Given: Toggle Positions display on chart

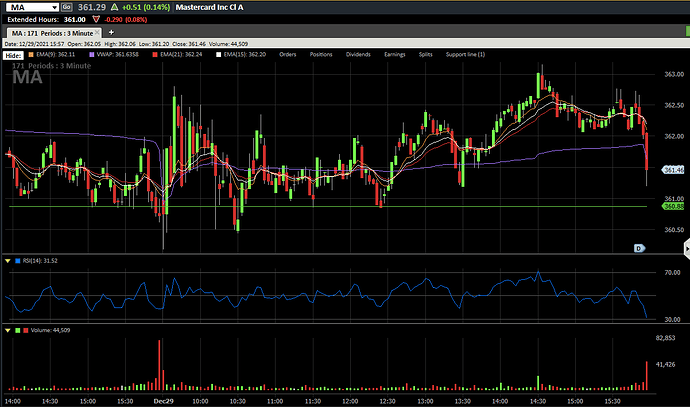Looking at the screenshot, I should pos(321,55).
